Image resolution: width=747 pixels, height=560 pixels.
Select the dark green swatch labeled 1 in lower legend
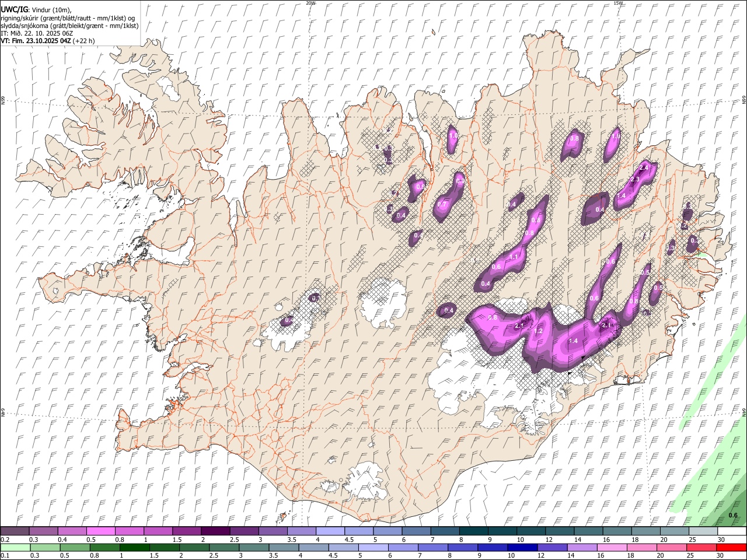click(135, 548)
